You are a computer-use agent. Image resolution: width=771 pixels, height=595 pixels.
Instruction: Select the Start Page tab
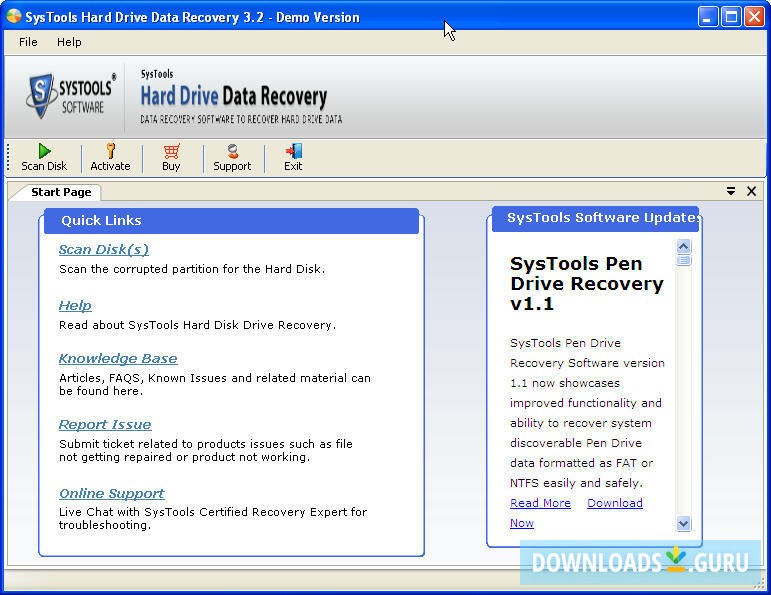coord(61,192)
